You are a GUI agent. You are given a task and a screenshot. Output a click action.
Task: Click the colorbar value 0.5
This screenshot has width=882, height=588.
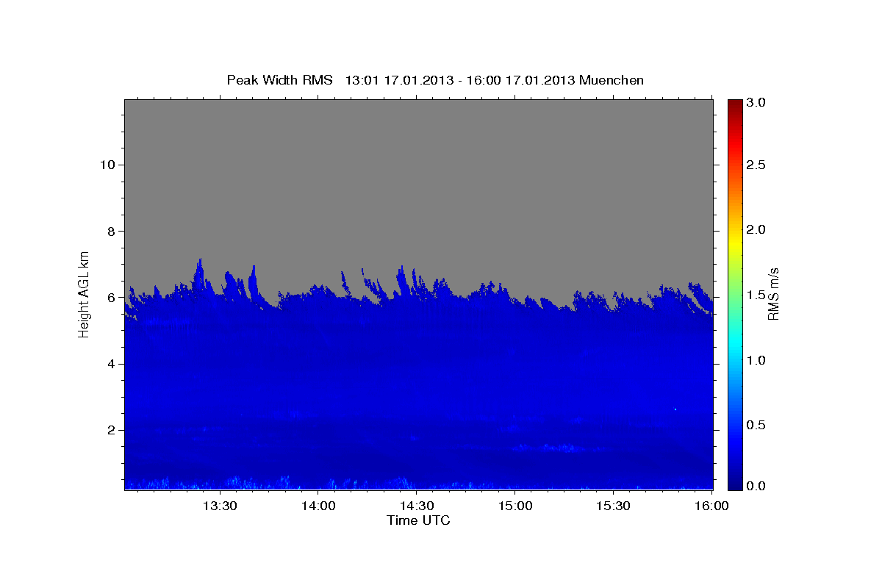758,425
